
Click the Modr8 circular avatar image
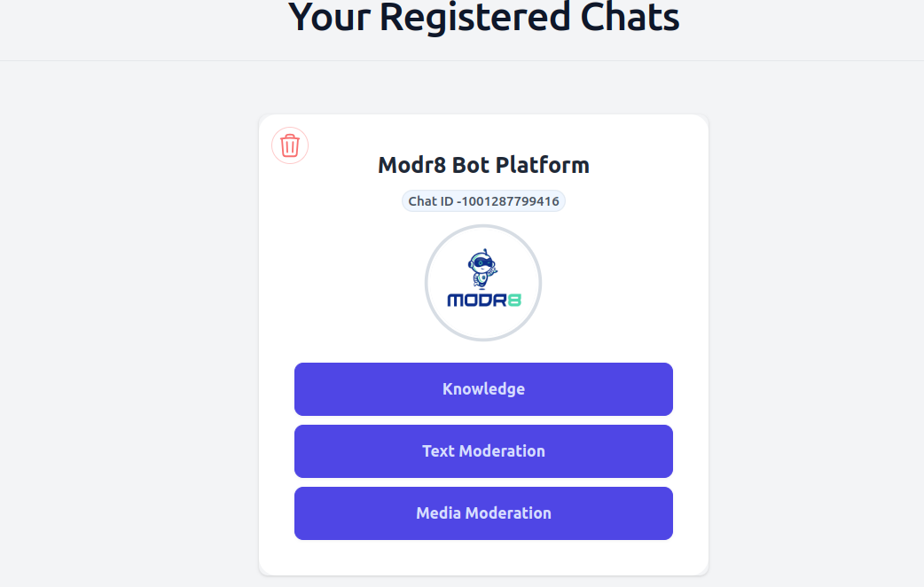click(483, 283)
